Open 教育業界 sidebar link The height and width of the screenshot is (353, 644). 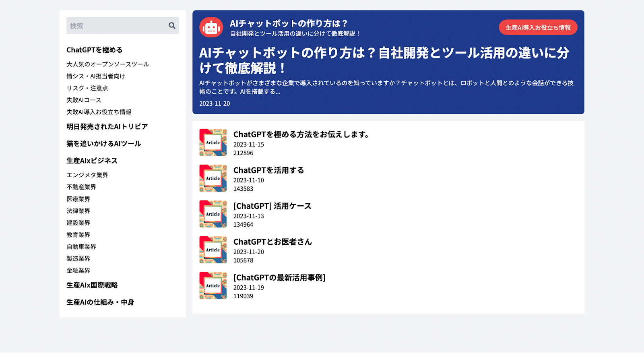(x=78, y=235)
